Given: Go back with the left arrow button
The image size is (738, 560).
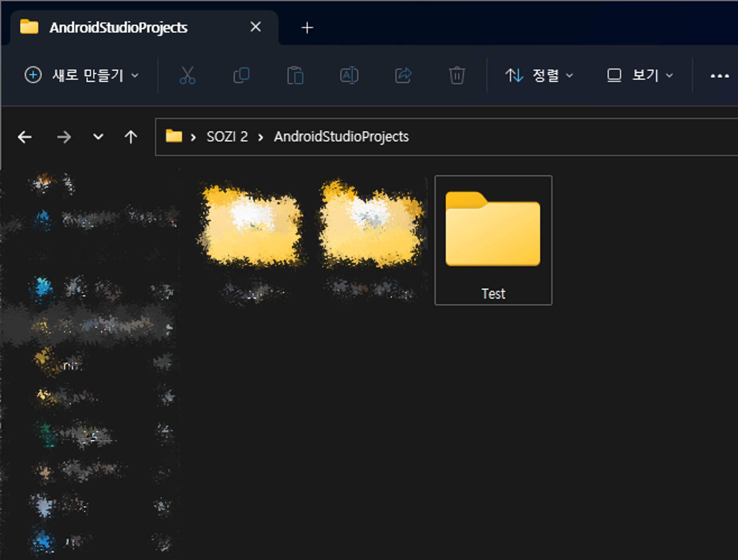Looking at the screenshot, I should point(25,137).
